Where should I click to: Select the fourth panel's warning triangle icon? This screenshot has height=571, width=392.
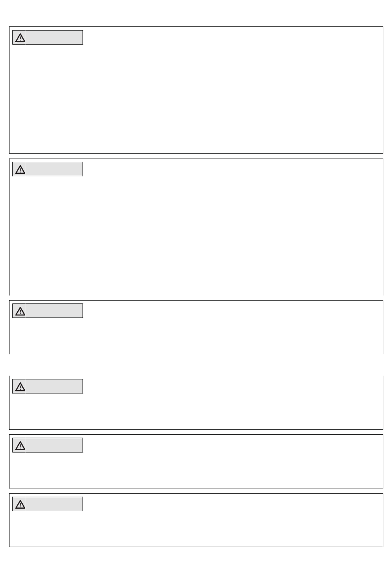(20, 386)
